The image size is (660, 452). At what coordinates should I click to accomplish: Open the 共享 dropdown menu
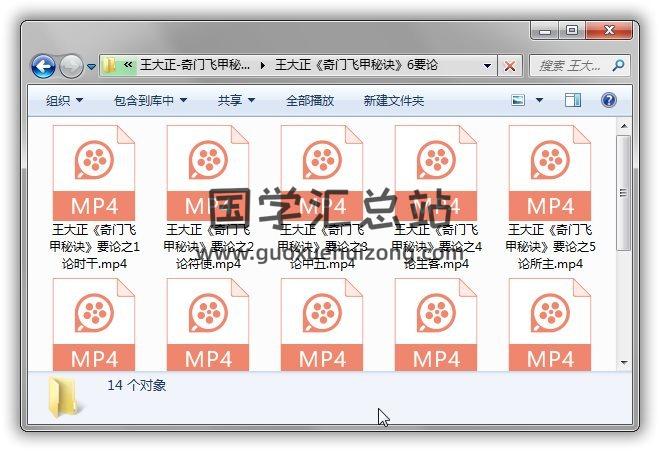(236, 101)
